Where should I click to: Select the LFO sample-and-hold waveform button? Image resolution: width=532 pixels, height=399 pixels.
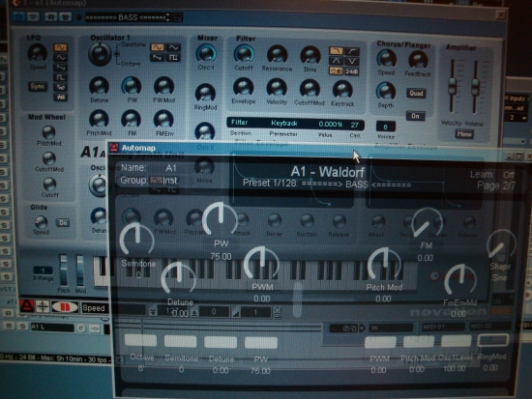61,87
